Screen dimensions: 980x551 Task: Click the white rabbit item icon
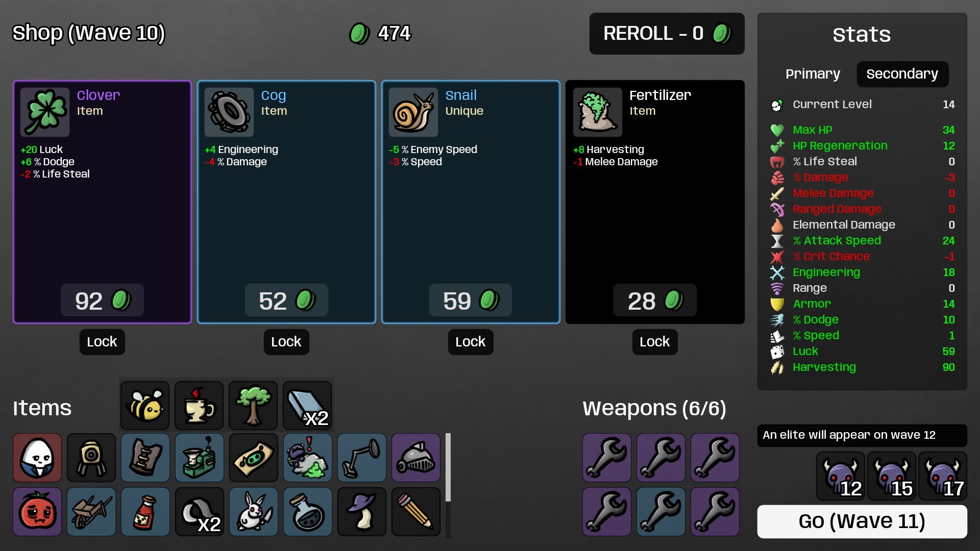(x=254, y=512)
